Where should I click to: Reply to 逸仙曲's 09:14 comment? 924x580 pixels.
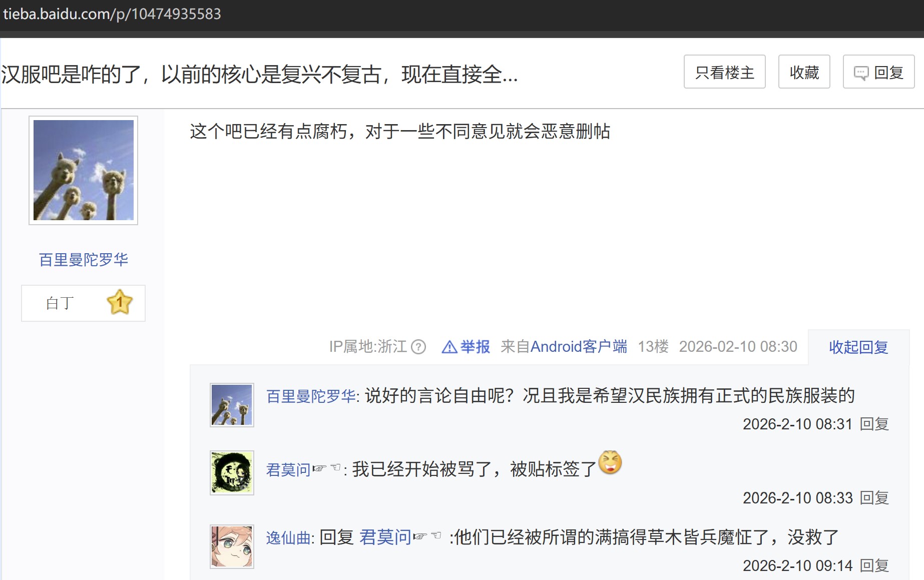(874, 565)
